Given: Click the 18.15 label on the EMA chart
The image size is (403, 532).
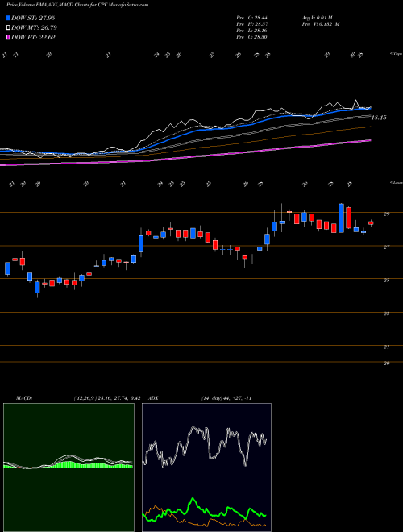Looking at the screenshot, I should pyautogui.click(x=379, y=118).
